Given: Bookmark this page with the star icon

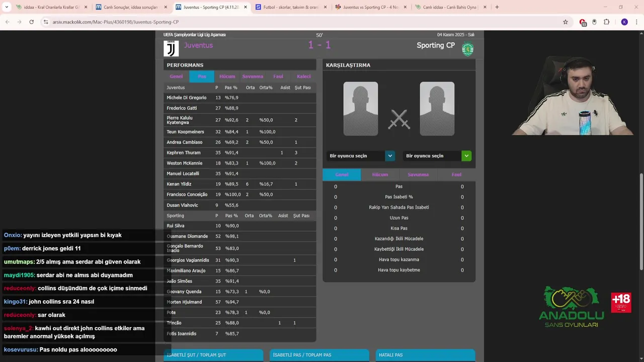Looking at the screenshot, I should pos(566,22).
